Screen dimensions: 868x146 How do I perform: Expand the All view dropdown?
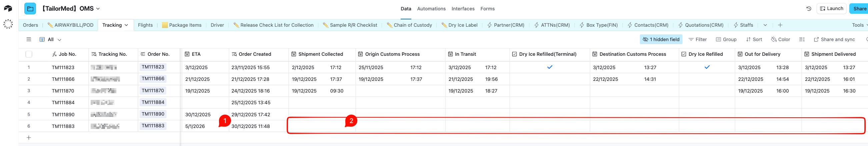coord(59,40)
